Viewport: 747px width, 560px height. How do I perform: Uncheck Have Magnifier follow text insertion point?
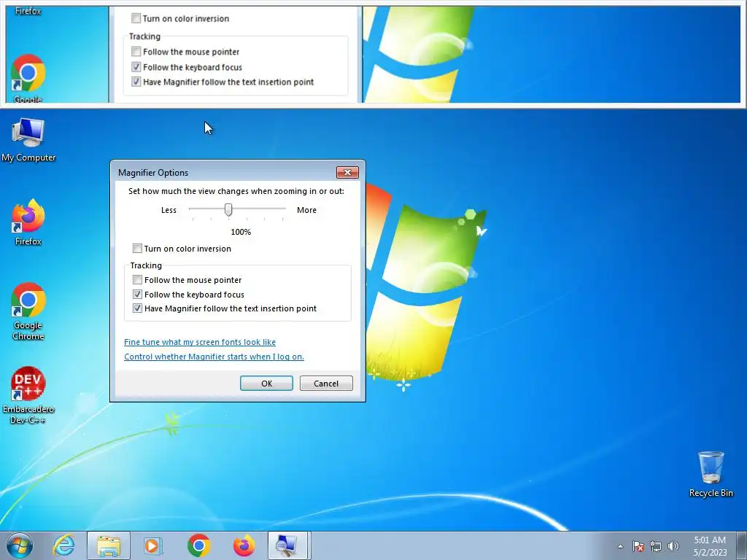click(x=138, y=308)
